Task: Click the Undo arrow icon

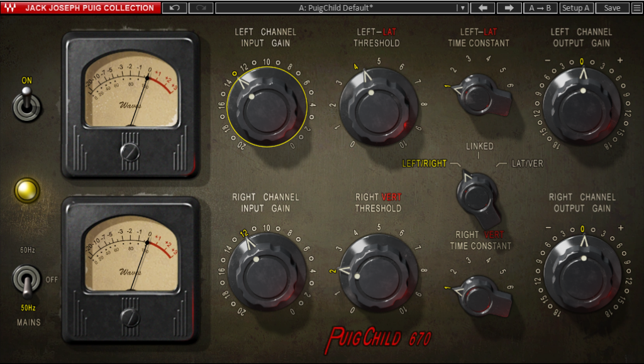Action: [x=174, y=8]
